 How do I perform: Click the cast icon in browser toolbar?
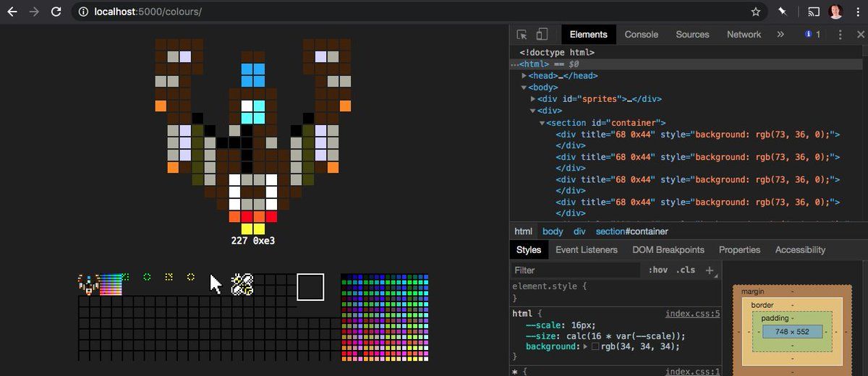pyautogui.click(x=814, y=12)
